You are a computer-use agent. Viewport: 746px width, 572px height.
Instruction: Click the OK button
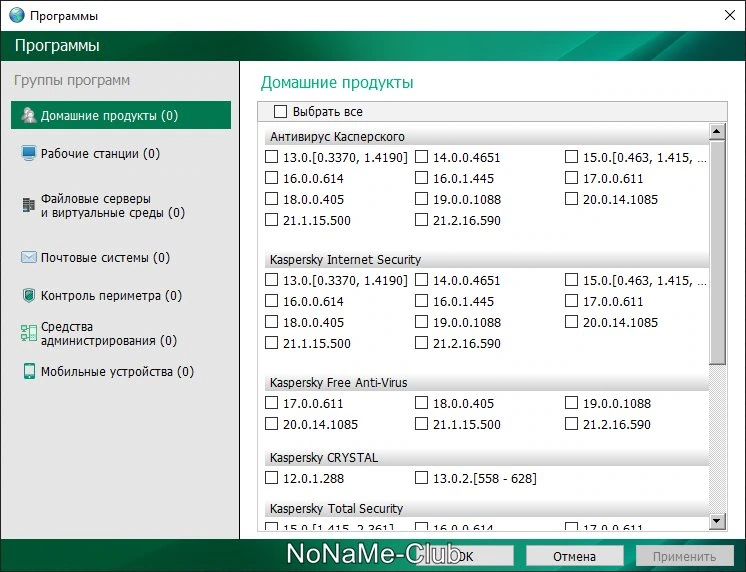click(465, 556)
